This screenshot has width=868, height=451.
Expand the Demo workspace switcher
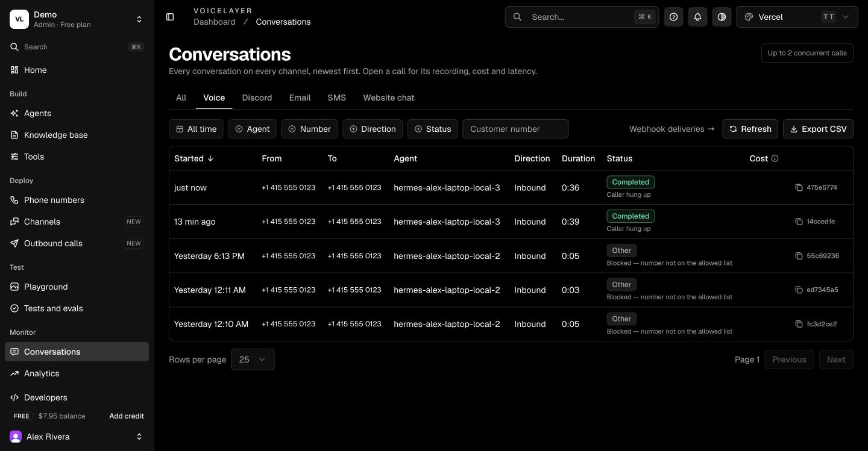[77, 19]
